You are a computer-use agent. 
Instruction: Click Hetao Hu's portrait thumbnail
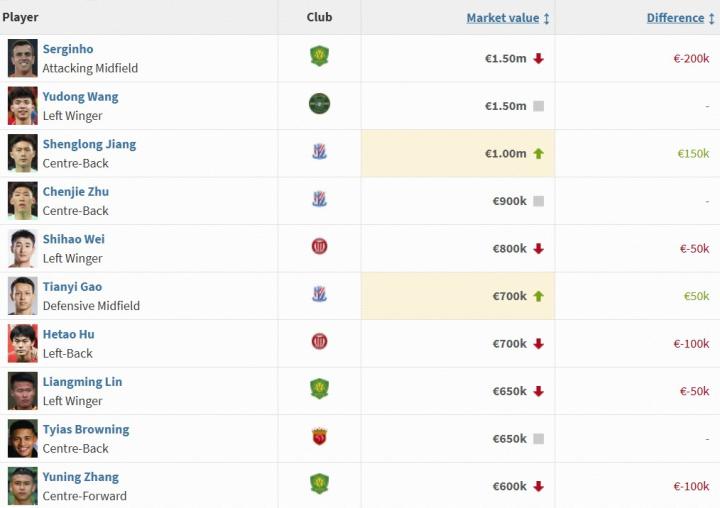coord(22,343)
